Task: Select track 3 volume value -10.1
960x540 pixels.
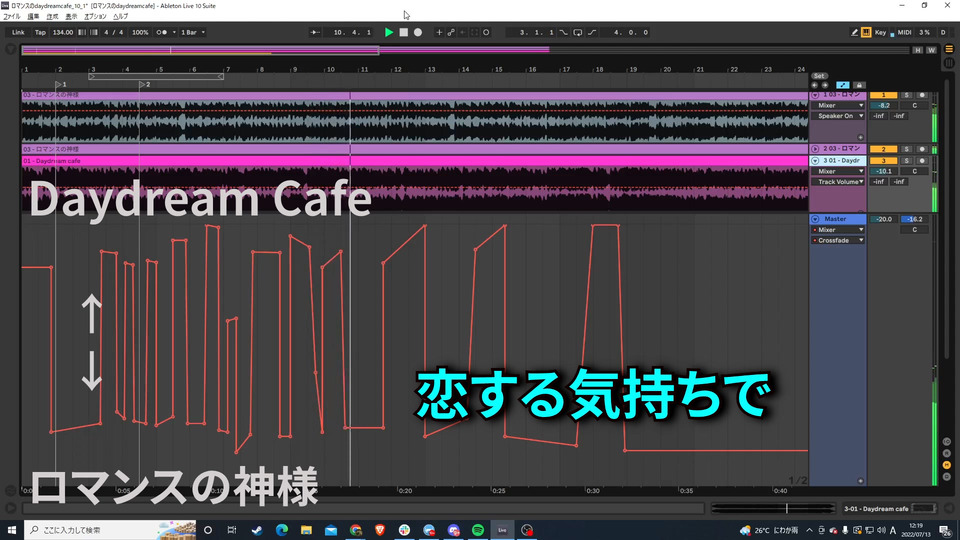Action: click(883, 171)
